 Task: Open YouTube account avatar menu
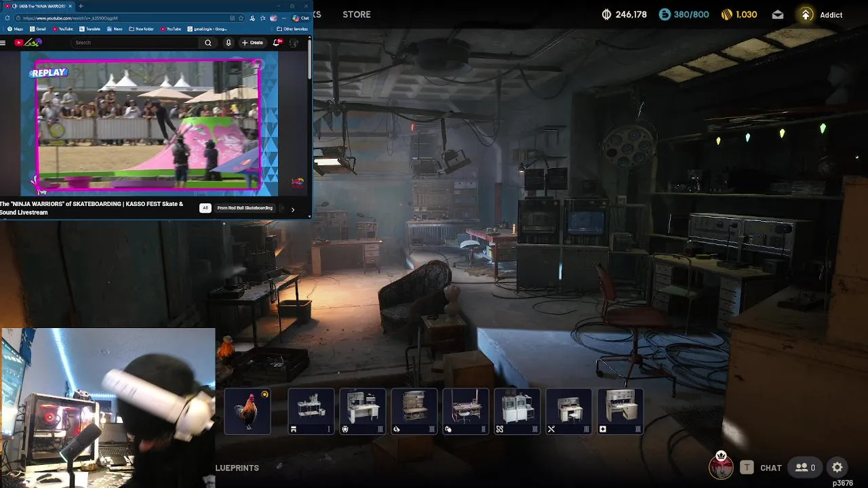[x=294, y=43]
